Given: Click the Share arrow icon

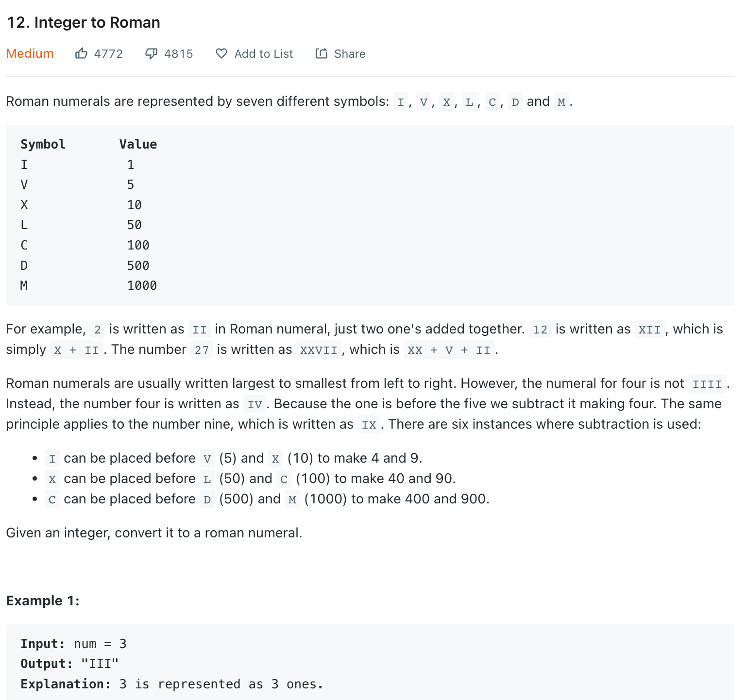Looking at the screenshot, I should pos(322,53).
